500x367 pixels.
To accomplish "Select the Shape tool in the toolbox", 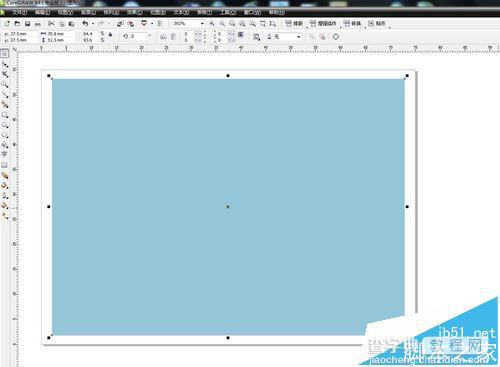I will coord(5,64).
